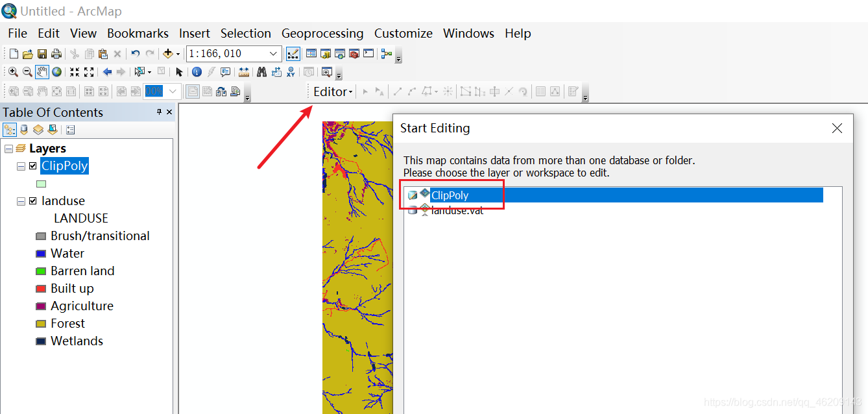Screen dimensions: 868x414
Task: Collapse the landuse layer legend
Action: [x=21, y=201]
